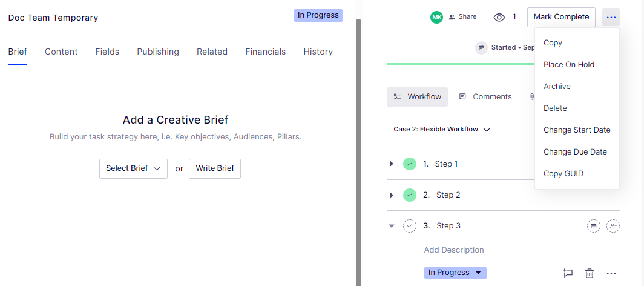Screen dimensions: 644x286
Task: Click the MK user avatar icon
Action: [x=436, y=17]
